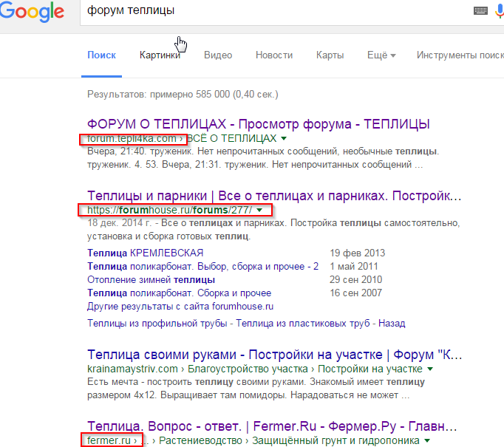Click the snippet "Вчера, 21:40. труженик."
Viewport: 504px width, 447px height.
click(x=140, y=151)
